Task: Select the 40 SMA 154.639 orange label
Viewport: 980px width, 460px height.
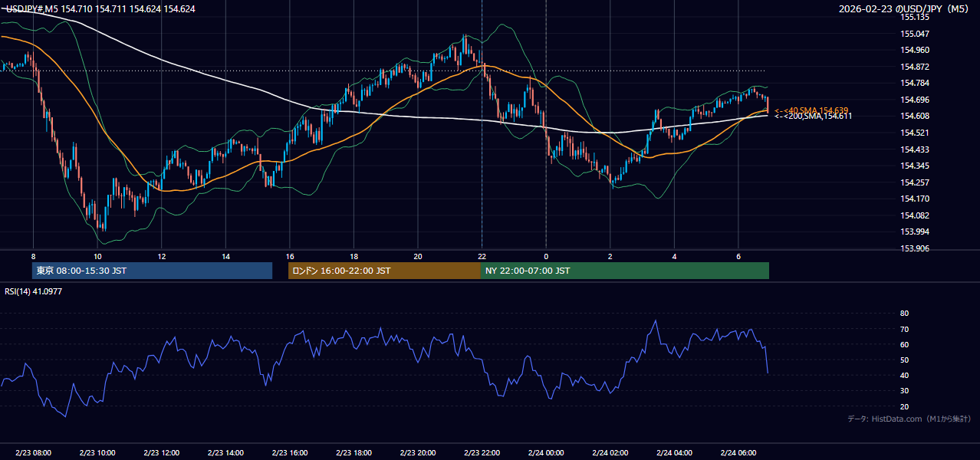Action: click(811, 110)
